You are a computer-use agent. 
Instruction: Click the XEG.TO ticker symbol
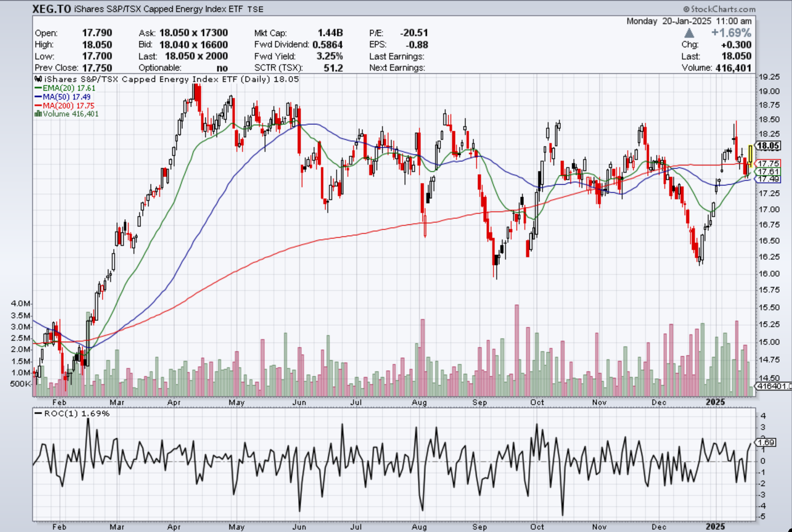click(51, 9)
